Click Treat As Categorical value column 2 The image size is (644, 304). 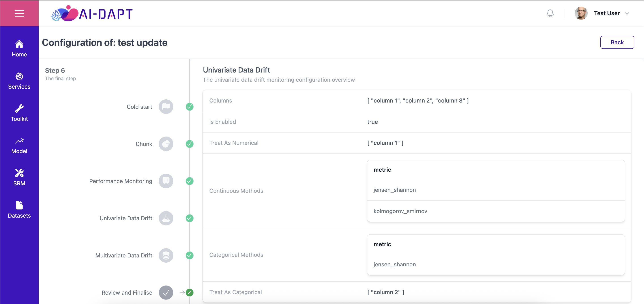click(386, 292)
